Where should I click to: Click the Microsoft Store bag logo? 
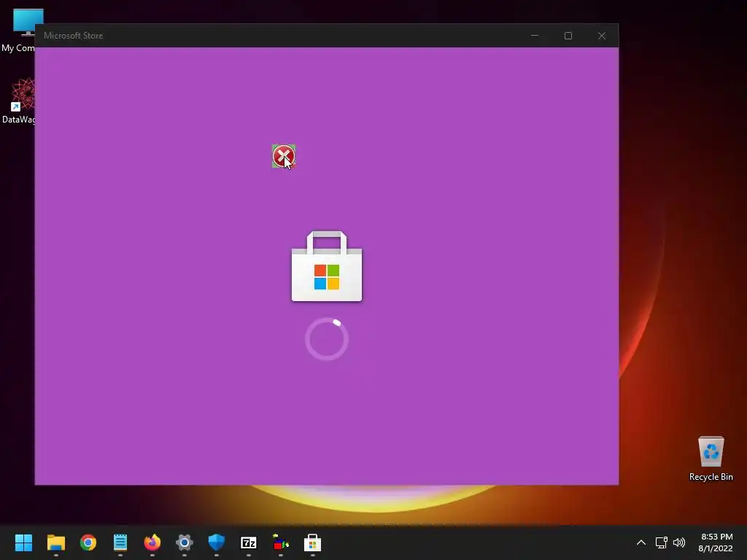(x=327, y=266)
